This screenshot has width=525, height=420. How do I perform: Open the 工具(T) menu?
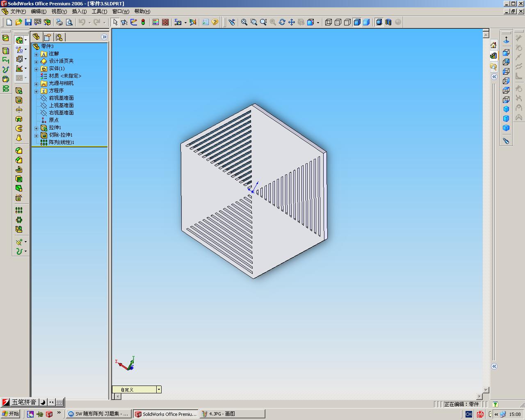99,11
